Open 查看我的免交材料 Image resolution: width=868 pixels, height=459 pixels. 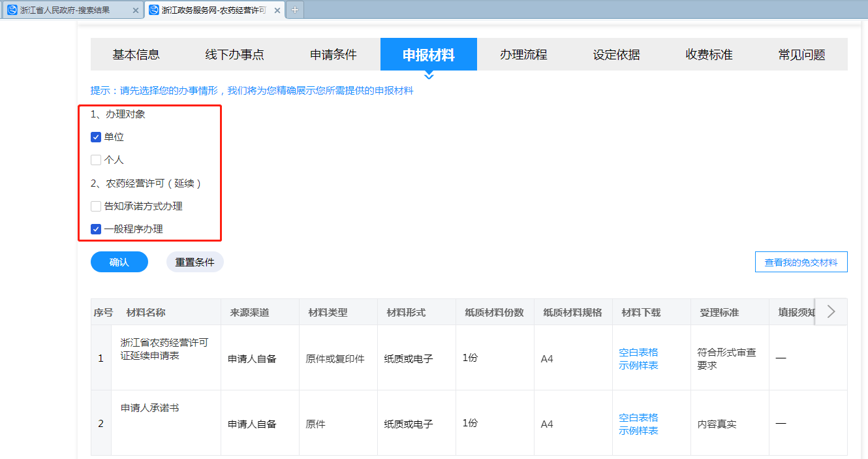801,262
